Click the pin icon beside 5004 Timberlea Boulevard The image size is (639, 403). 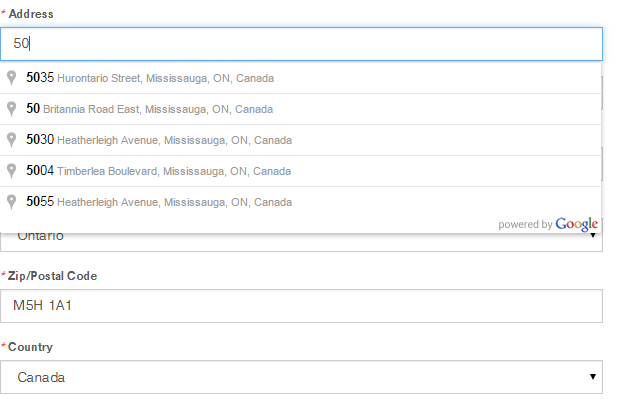[x=12, y=171]
